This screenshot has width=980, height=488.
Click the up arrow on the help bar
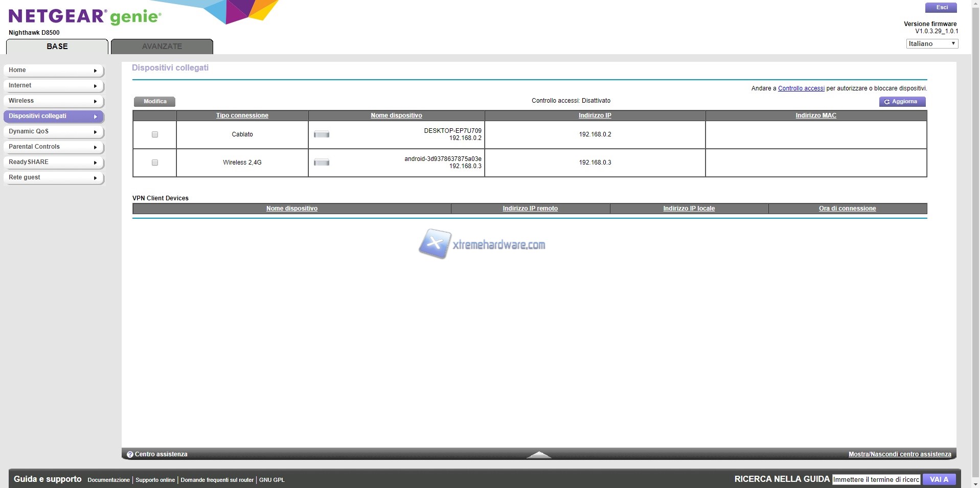coord(538,454)
